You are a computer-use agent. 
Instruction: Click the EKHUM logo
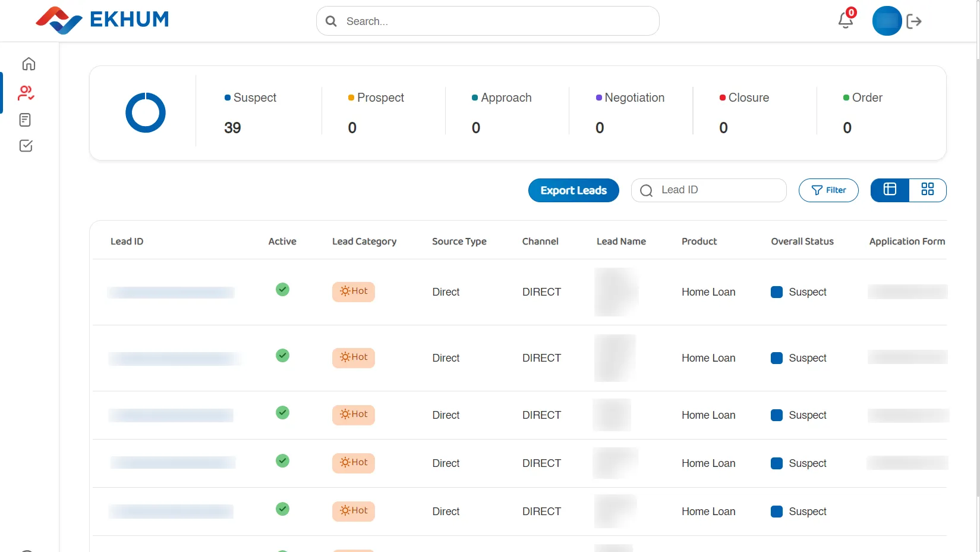[102, 20]
